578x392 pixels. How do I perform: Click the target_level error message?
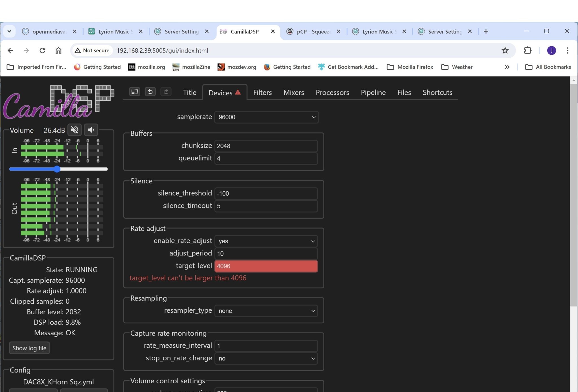tap(188, 278)
